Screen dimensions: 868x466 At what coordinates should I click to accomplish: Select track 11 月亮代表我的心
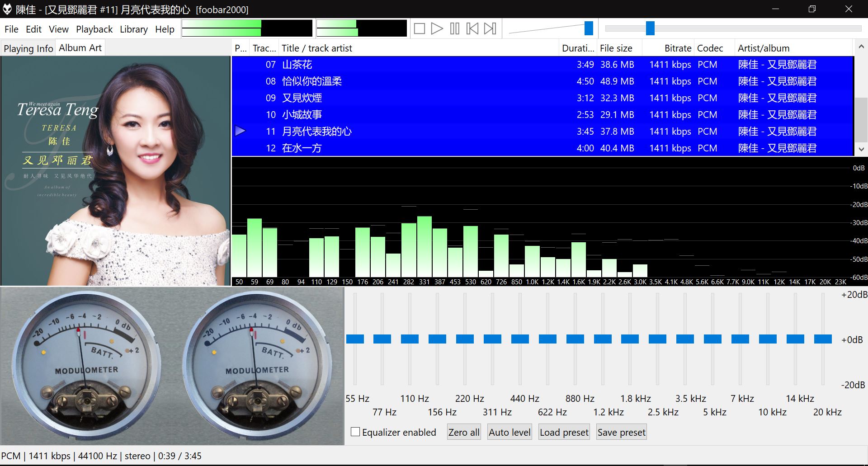[542, 132]
